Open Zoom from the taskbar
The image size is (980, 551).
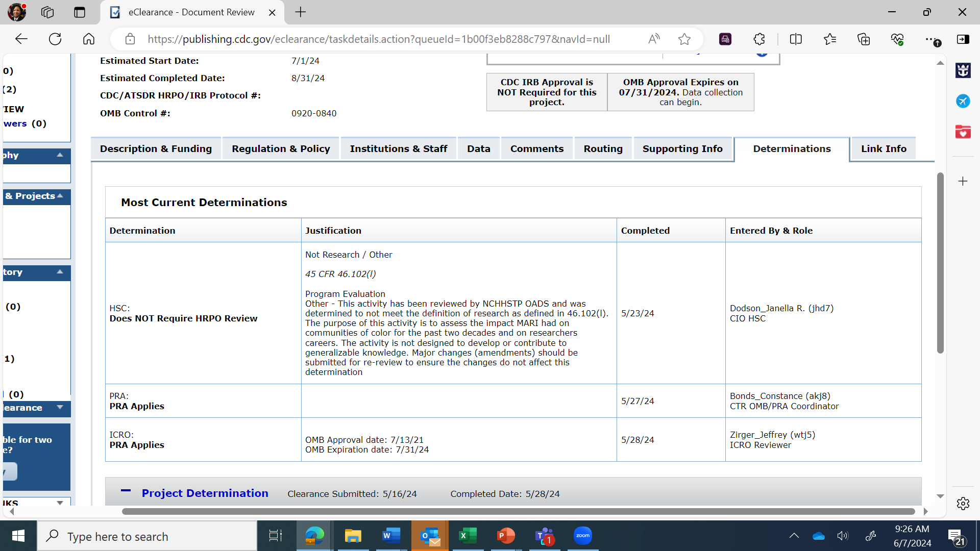[x=582, y=536]
